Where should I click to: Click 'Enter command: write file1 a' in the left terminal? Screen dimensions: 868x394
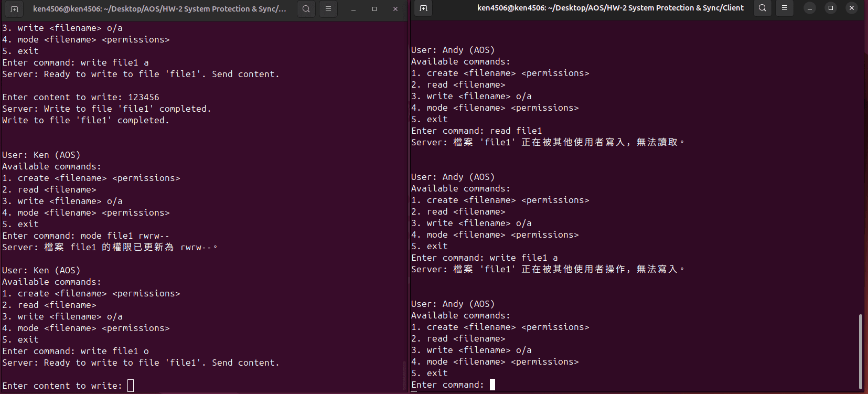(x=76, y=63)
